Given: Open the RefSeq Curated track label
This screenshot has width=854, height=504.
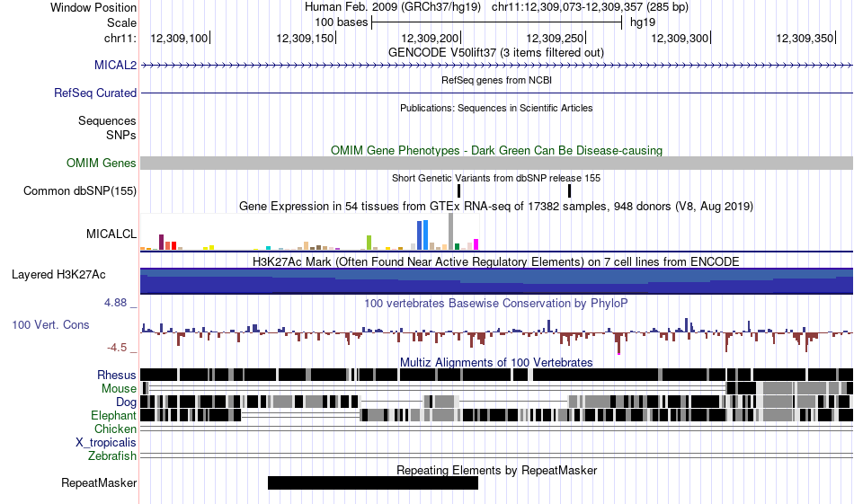Looking at the screenshot, I should click(x=94, y=93).
